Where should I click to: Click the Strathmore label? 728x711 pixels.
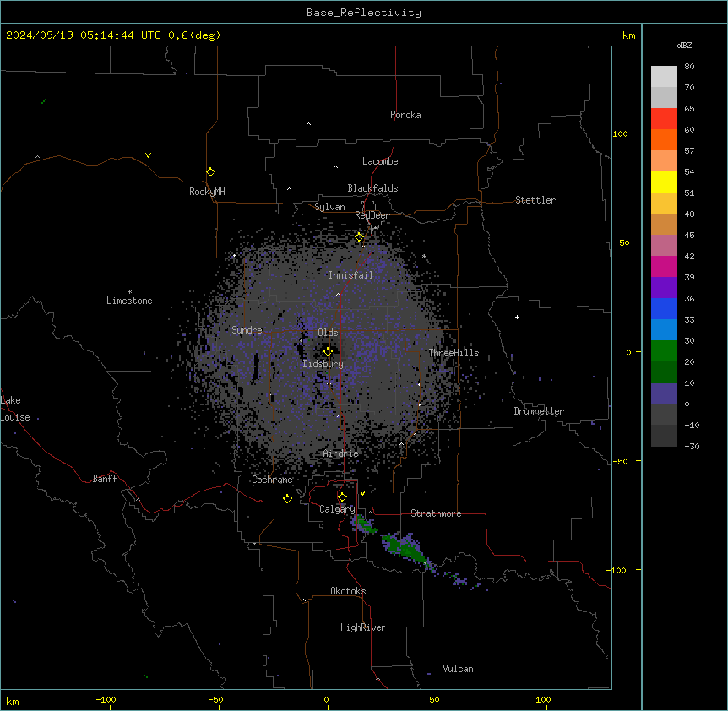coord(436,513)
